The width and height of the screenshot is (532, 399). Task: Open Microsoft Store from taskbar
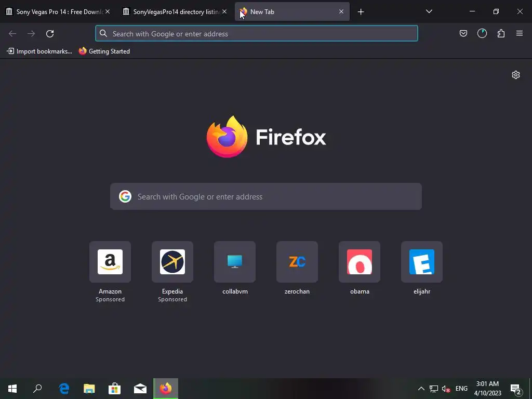click(115, 389)
